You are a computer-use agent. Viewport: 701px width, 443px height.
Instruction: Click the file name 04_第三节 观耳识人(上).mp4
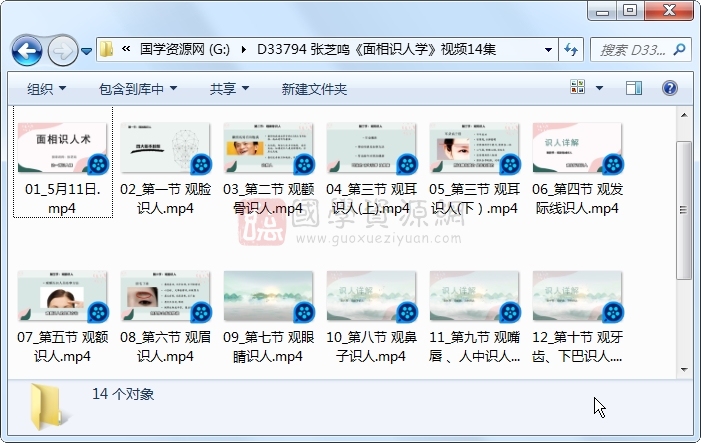(371, 199)
